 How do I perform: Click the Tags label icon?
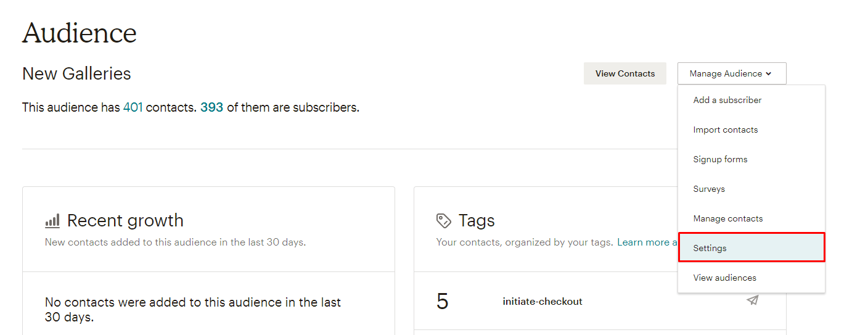443,221
